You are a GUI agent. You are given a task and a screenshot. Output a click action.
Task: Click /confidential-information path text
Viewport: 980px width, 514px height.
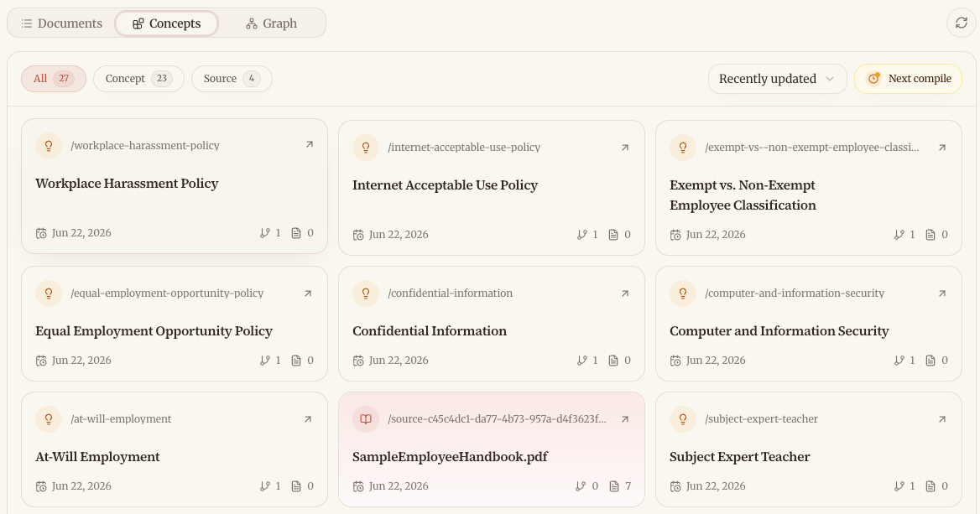pyautogui.click(x=450, y=293)
